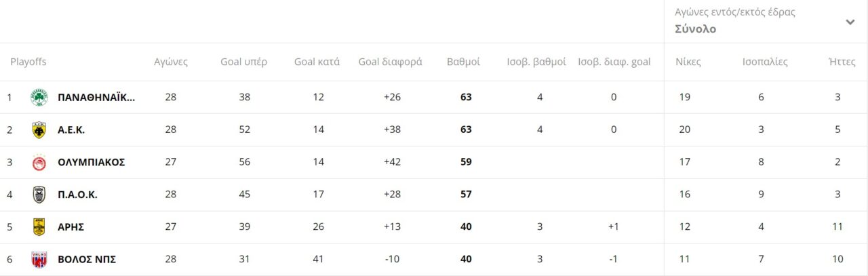The height and width of the screenshot is (276, 868).
Task: Click the ΑΡΗΣ yellow club logo
Action: [39, 227]
